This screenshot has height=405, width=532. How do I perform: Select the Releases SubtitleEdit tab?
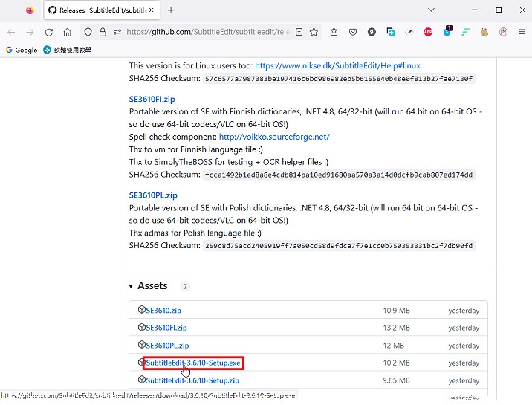97,10
